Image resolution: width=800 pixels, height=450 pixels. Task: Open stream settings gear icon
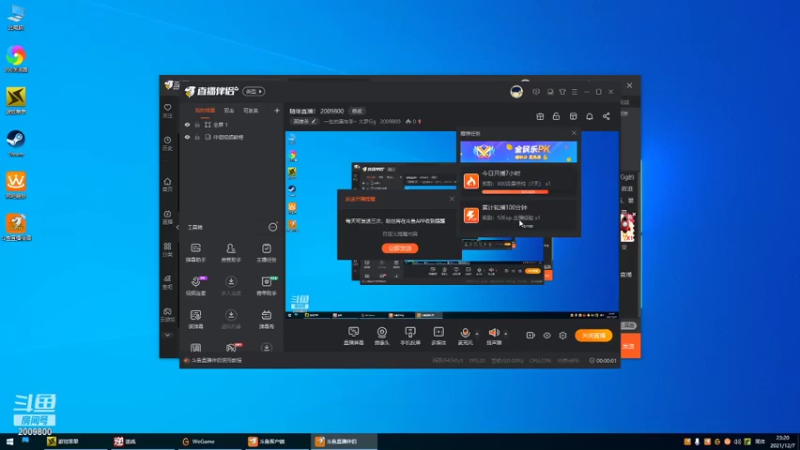[x=563, y=335]
